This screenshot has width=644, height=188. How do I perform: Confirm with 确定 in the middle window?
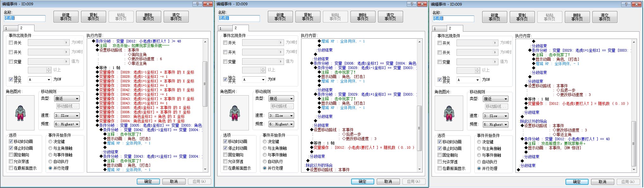363,182
